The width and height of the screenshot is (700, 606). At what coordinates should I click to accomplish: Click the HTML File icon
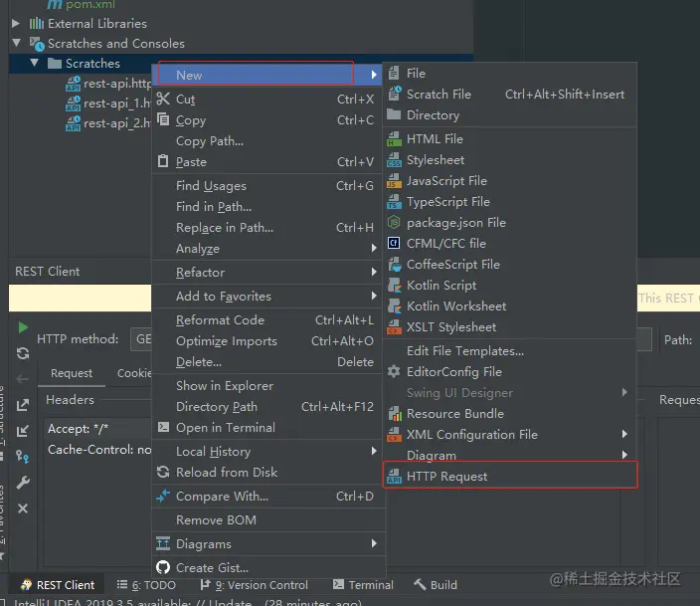(394, 139)
